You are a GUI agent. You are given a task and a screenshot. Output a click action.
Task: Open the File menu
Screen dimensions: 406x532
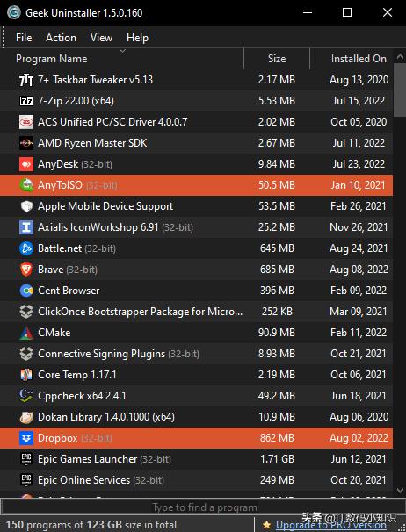(24, 38)
